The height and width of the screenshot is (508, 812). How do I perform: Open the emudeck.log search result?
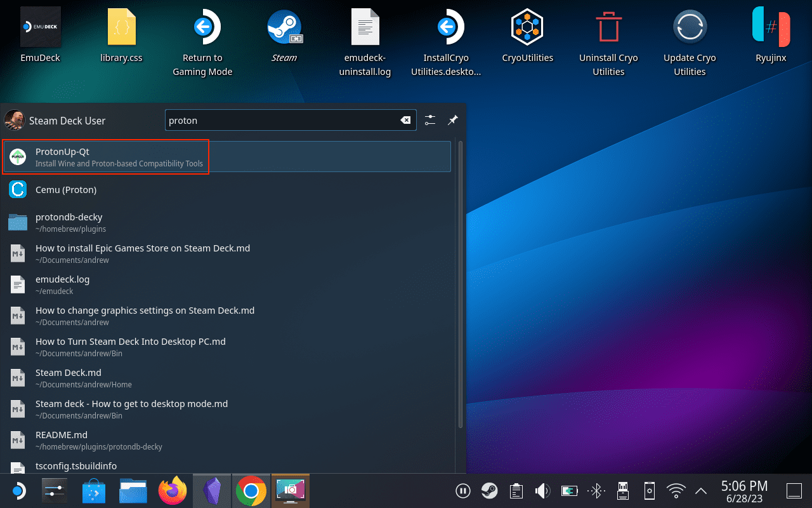[x=227, y=284]
